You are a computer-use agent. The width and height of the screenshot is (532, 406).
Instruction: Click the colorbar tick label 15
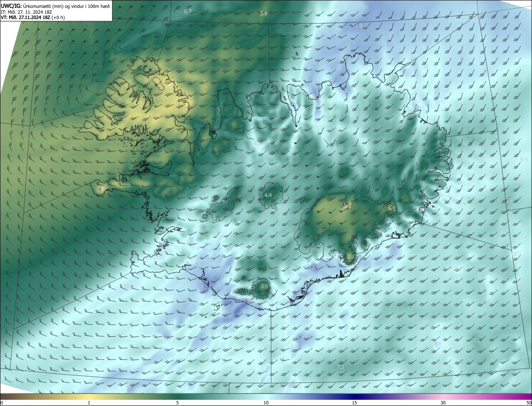point(355,403)
